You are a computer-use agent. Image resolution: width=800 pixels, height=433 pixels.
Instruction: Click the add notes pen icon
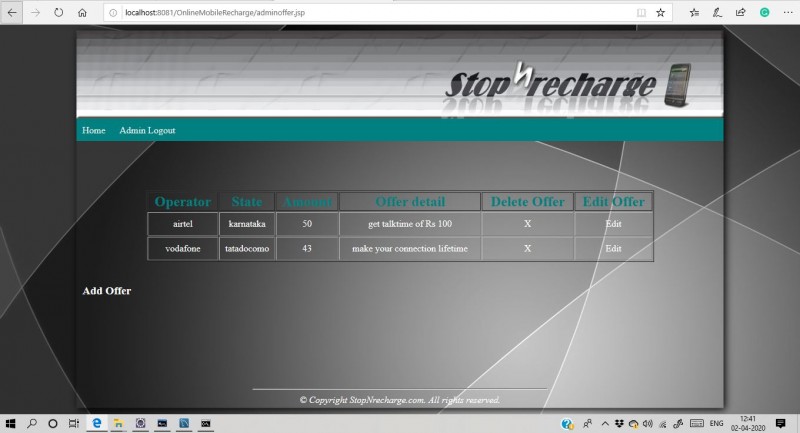(717, 13)
